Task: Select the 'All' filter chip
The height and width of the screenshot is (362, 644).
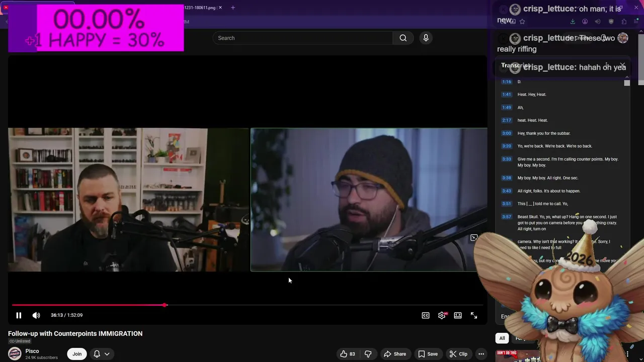Action: pos(502,338)
